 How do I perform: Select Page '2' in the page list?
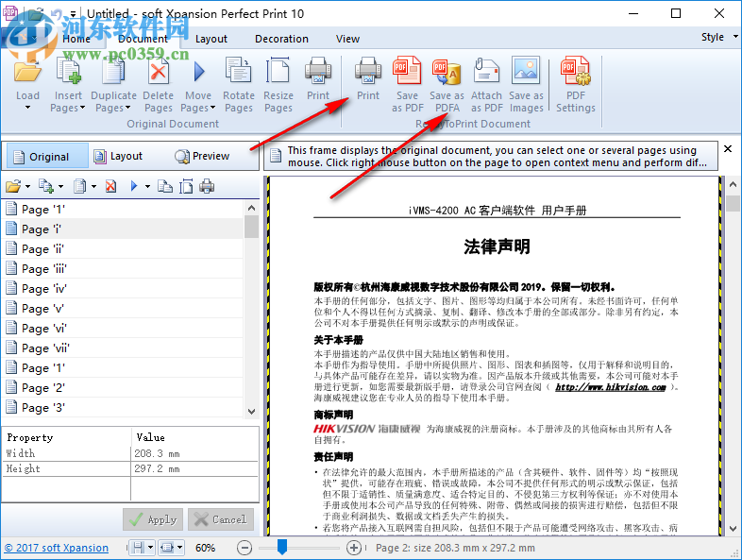click(124, 388)
